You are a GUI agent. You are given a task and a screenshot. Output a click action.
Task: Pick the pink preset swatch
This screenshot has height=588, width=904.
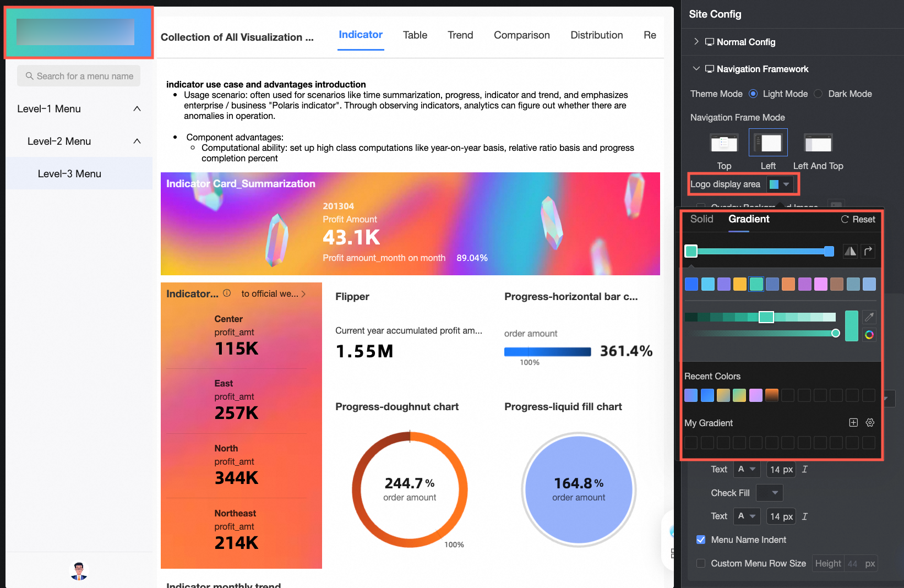(821, 284)
